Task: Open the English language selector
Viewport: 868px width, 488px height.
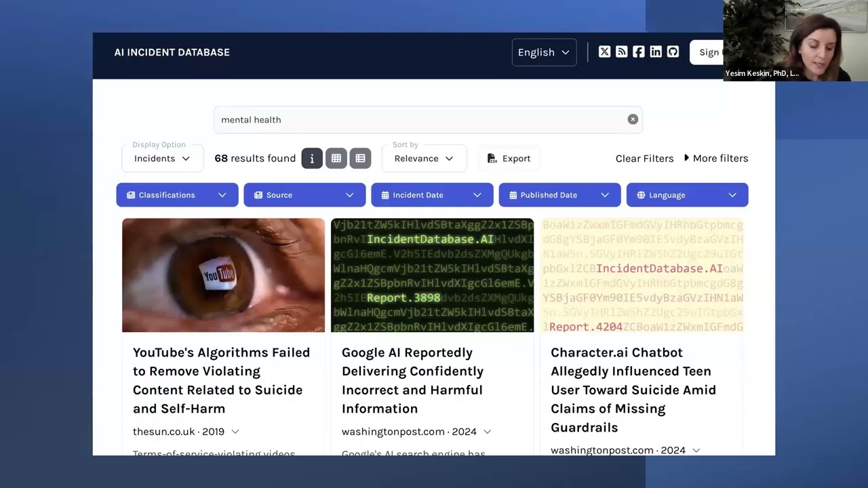Action: click(x=545, y=52)
